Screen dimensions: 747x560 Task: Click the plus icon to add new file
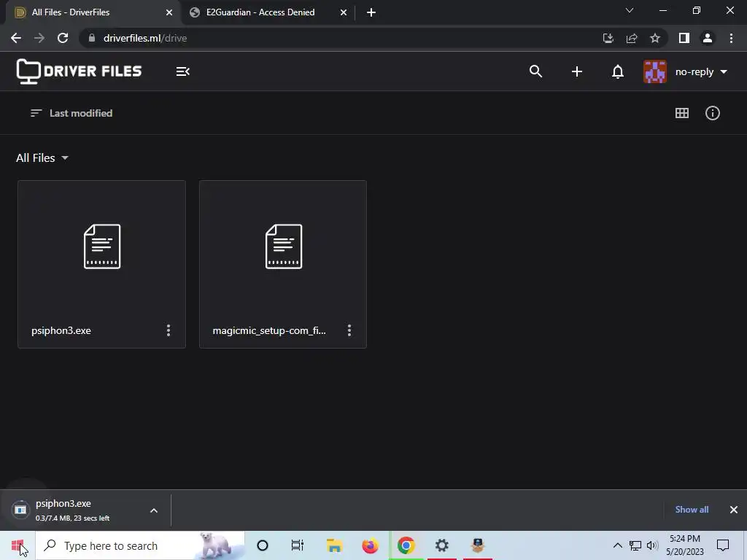577,71
